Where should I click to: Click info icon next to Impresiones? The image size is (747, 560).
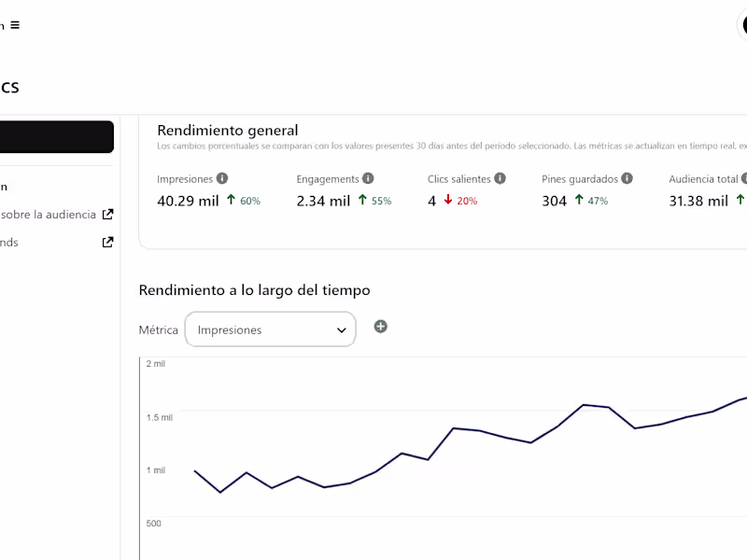pyautogui.click(x=221, y=178)
